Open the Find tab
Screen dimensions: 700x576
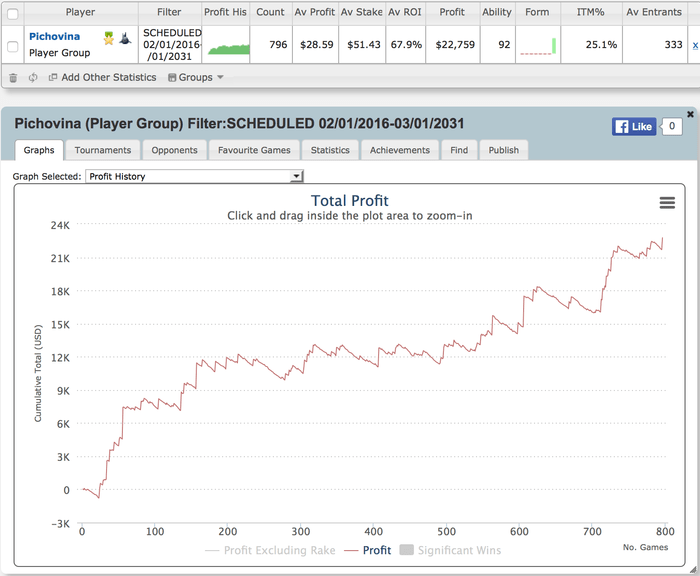[459, 150]
